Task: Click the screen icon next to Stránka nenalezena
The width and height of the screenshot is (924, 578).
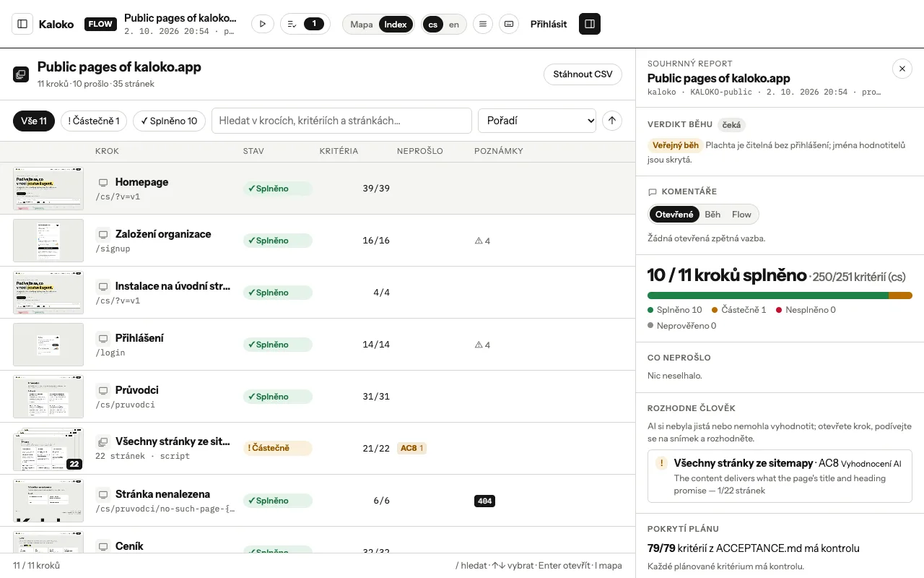Action: pos(103,494)
